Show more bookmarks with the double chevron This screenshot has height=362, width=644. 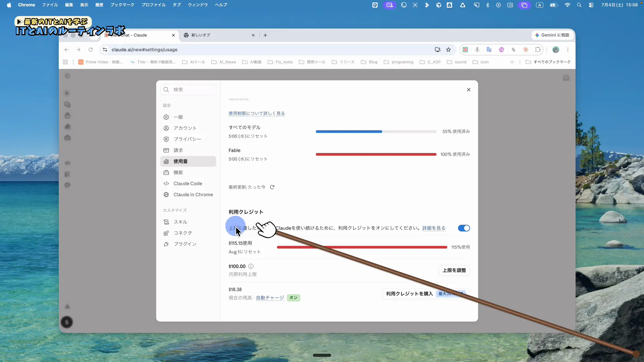point(512,62)
